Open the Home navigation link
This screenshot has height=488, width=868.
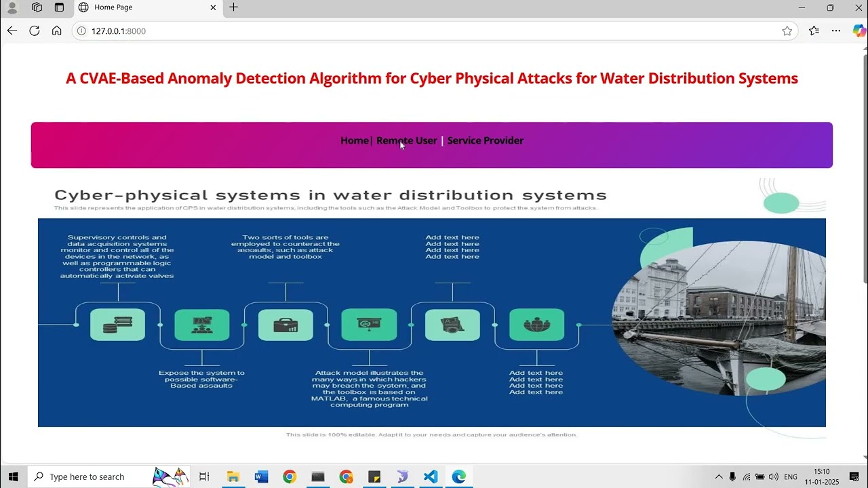(x=355, y=140)
